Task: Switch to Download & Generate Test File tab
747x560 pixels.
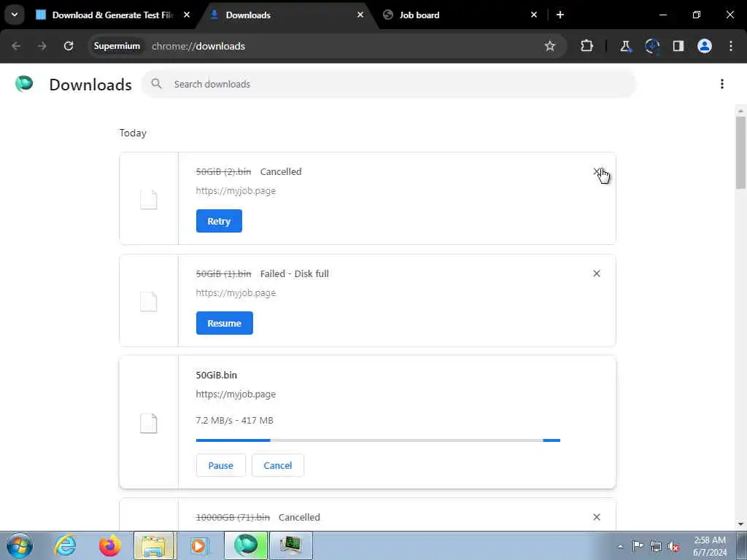Action: 113,15
